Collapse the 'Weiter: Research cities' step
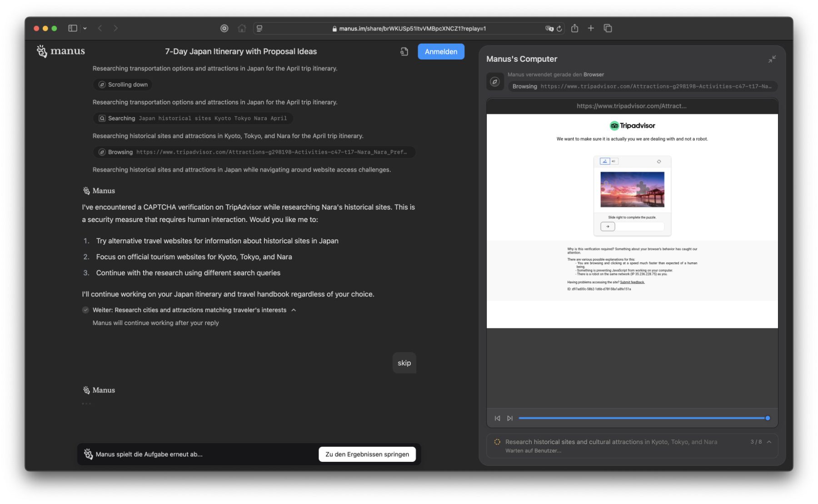This screenshot has width=818, height=504. tap(294, 310)
